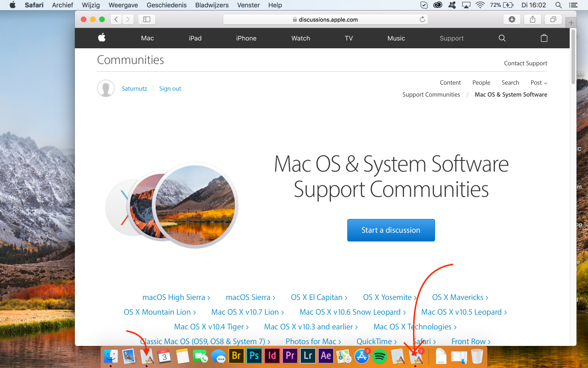Launch Lightroom from the Dock
This screenshot has height=368, width=588.
pos(308,356)
